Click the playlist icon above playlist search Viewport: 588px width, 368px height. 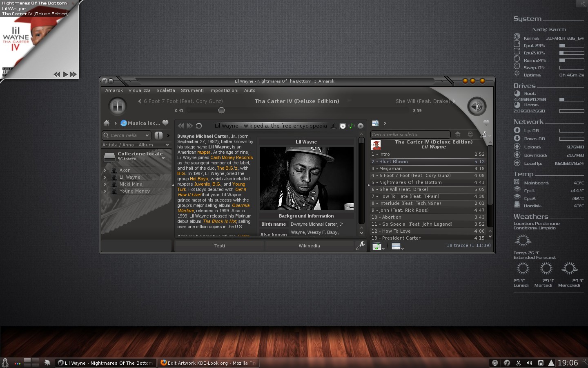375,123
